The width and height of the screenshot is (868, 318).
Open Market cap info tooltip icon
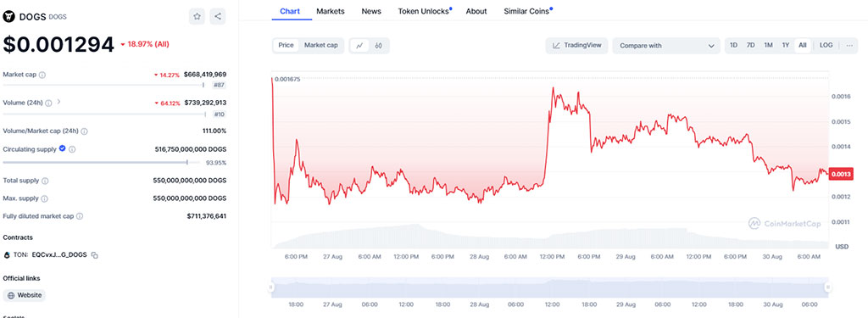(x=42, y=75)
